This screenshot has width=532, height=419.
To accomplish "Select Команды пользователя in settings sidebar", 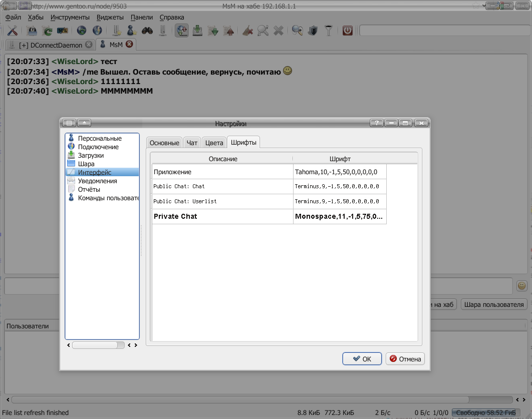I will pyautogui.click(x=102, y=198).
